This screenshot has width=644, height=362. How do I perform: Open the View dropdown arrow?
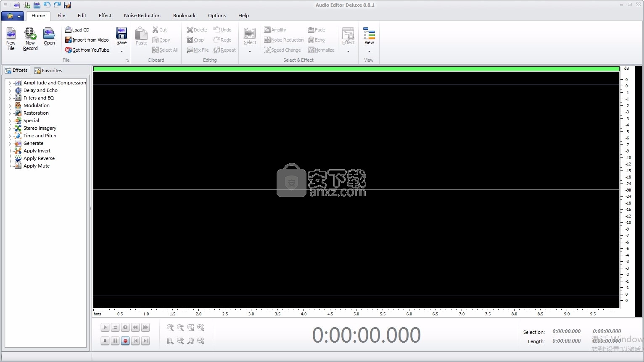369,51
